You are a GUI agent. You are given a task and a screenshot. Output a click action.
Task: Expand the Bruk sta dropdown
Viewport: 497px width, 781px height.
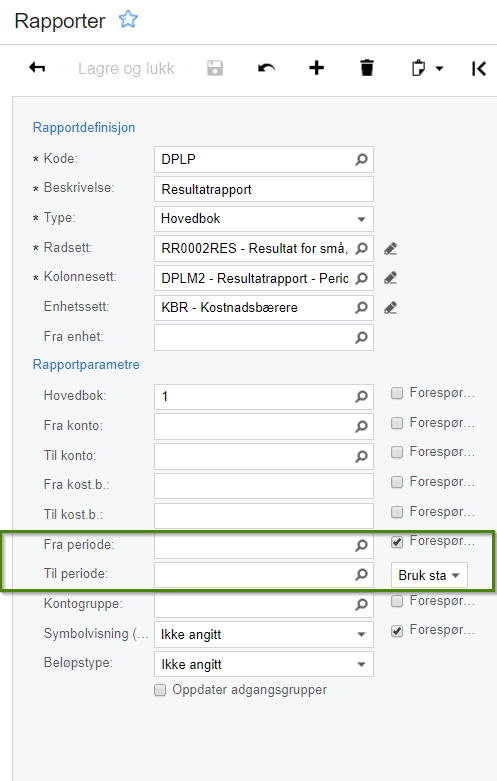pyautogui.click(x=429, y=575)
